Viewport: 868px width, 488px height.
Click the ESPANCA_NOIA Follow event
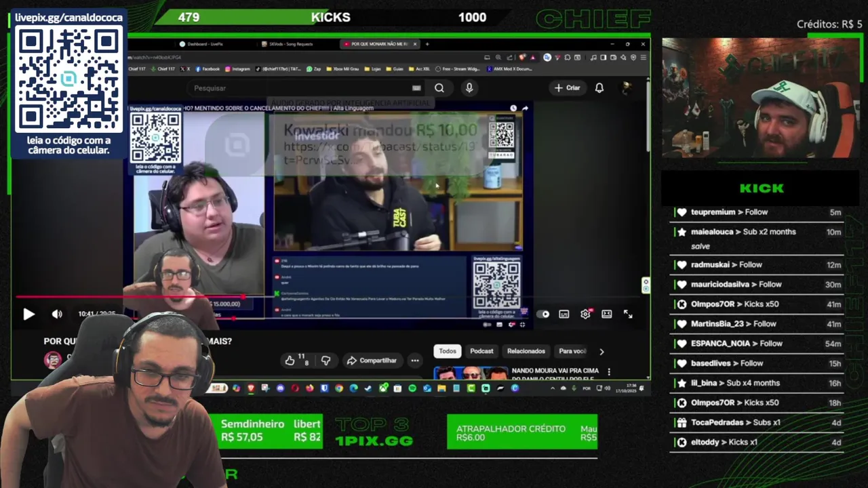tap(757, 344)
